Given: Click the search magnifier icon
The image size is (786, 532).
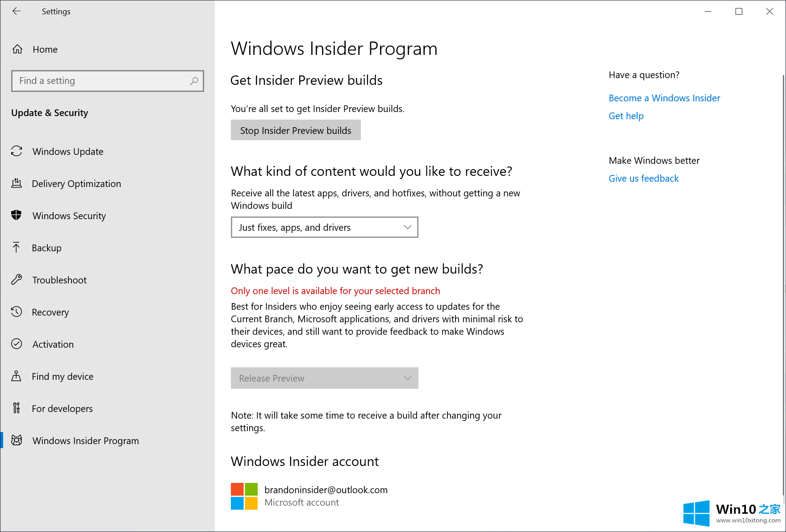Looking at the screenshot, I should click(194, 81).
